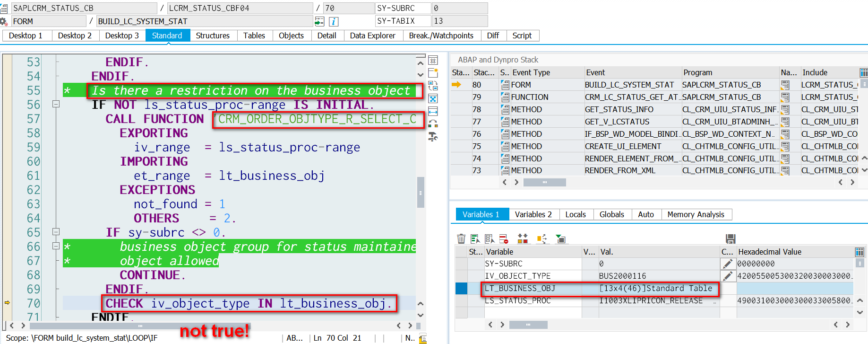868x344 pixels.
Task: Click the new tool icon with star
Action: point(433,73)
